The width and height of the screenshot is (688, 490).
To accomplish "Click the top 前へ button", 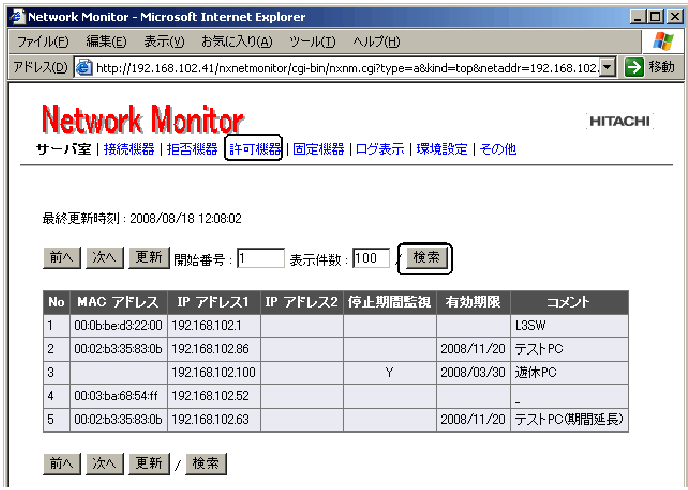I will (x=62, y=258).
